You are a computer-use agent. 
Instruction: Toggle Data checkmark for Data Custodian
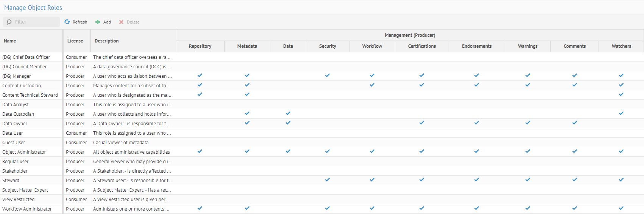(x=288, y=113)
